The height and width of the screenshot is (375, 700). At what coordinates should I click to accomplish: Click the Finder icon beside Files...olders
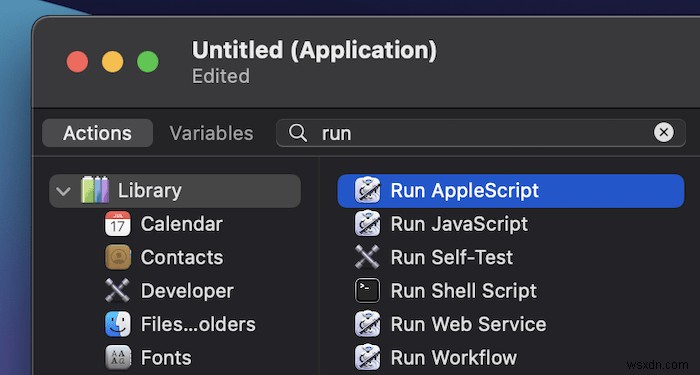point(118,324)
